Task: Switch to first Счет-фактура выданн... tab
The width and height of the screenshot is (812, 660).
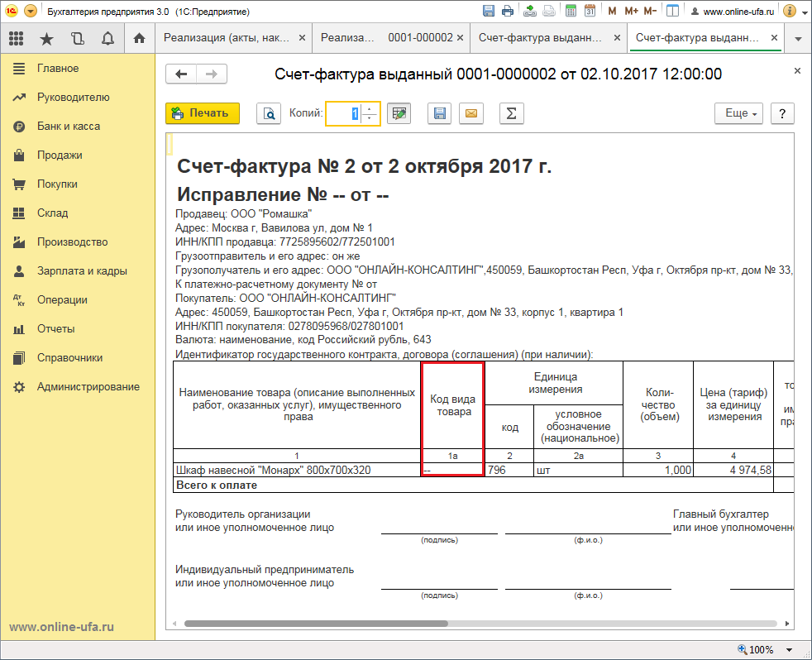Action: 540,38
